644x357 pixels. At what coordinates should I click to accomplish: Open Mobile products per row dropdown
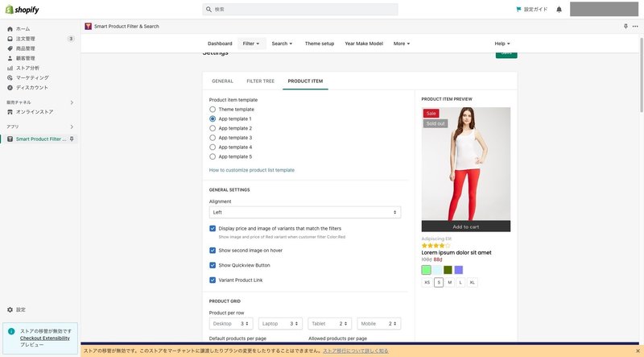tap(379, 324)
